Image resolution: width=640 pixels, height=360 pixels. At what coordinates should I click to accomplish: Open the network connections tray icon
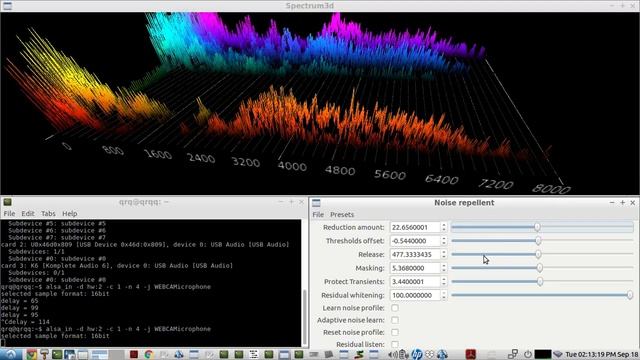point(513,354)
